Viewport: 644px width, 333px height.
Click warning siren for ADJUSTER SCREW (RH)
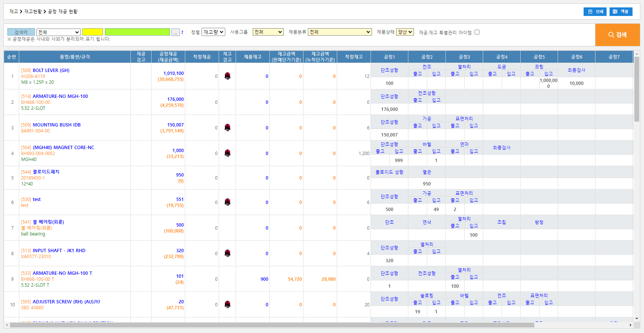(228, 304)
